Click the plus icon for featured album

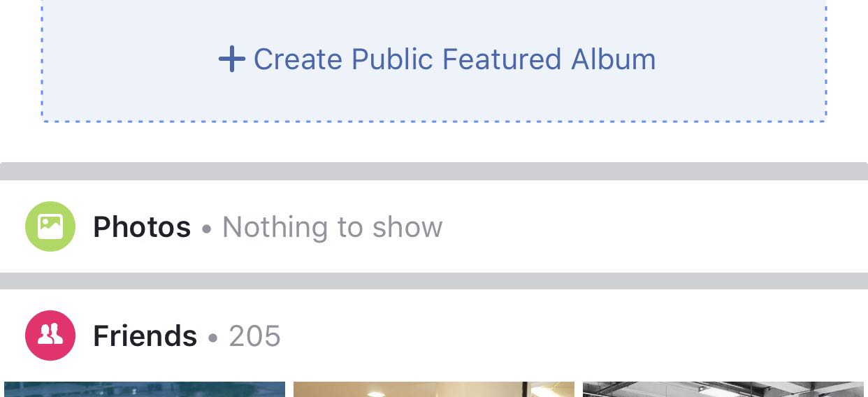coord(231,59)
